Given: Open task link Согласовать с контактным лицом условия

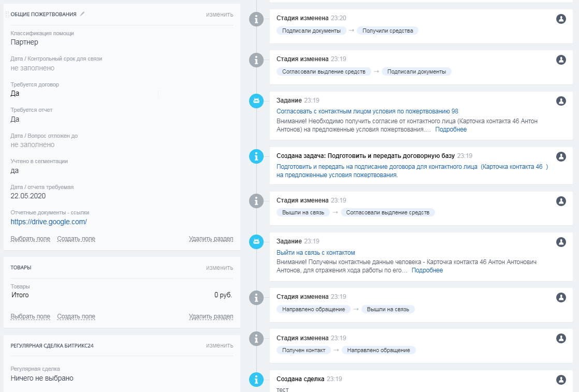Looking at the screenshot, I should point(367,111).
